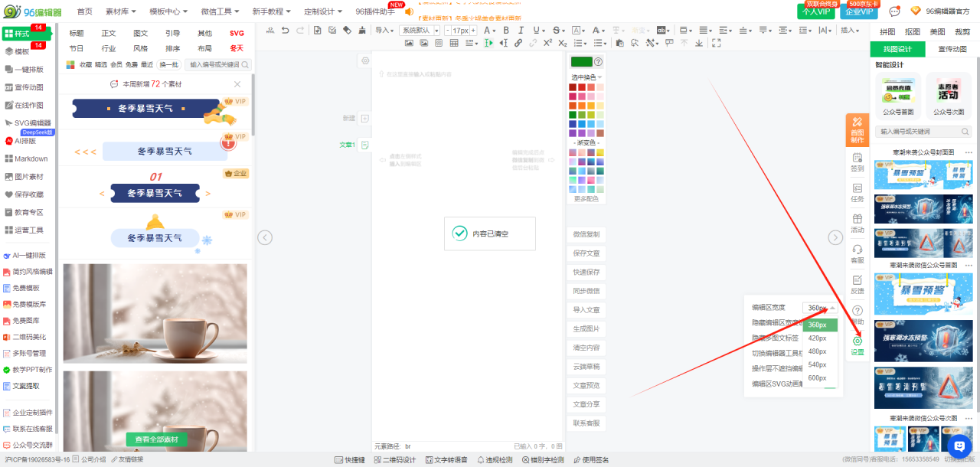Click the large green color swatch
The height and width of the screenshot is (467, 980).
pyautogui.click(x=581, y=62)
